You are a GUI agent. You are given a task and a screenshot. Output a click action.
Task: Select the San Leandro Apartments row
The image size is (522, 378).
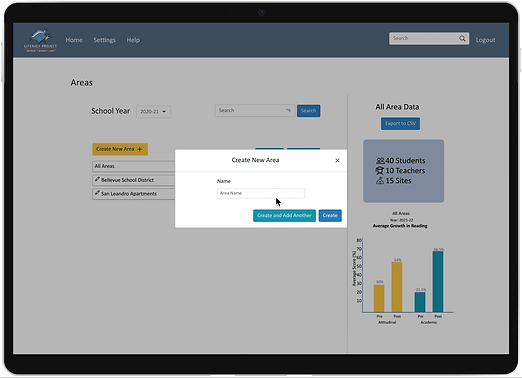point(134,194)
